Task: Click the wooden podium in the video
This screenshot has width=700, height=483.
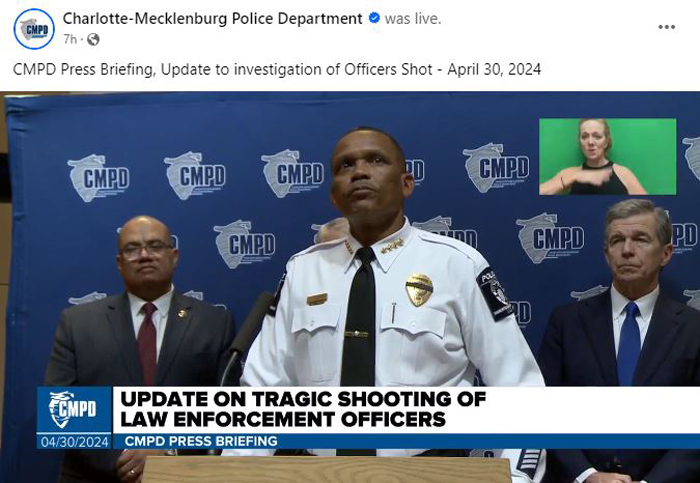Action: [326, 469]
